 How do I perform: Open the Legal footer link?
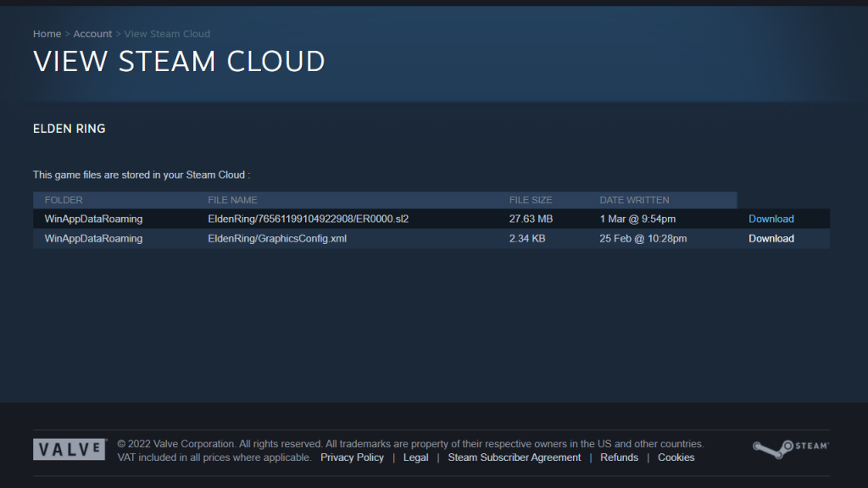coord(415,457)
